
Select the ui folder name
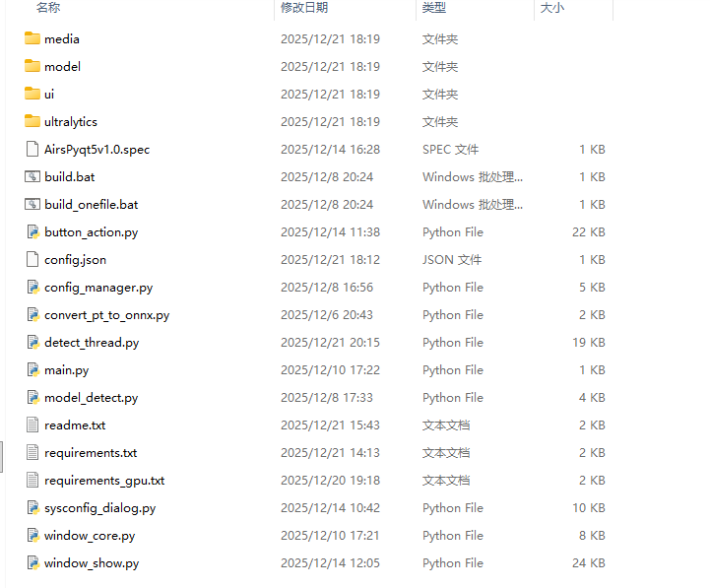[x=49, y=95]
